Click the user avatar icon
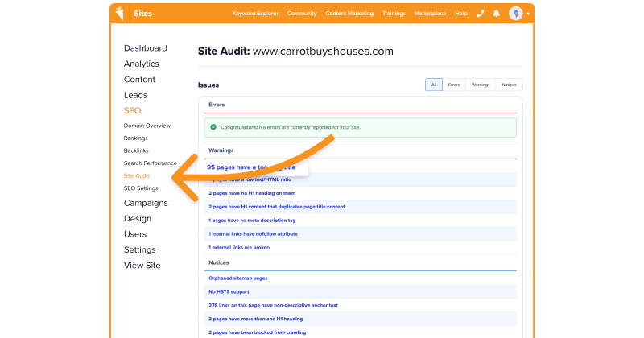This screenshot has height=338, width=644. (515, 14)
